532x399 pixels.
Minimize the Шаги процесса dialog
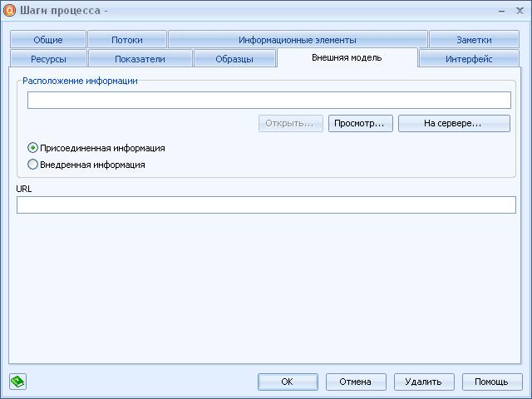point(502,11)
